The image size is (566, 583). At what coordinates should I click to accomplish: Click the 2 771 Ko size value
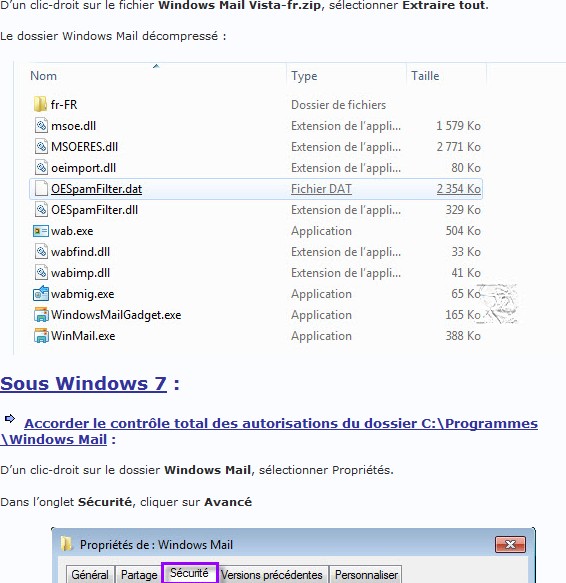pyautogui.click(x=459, y=147)
